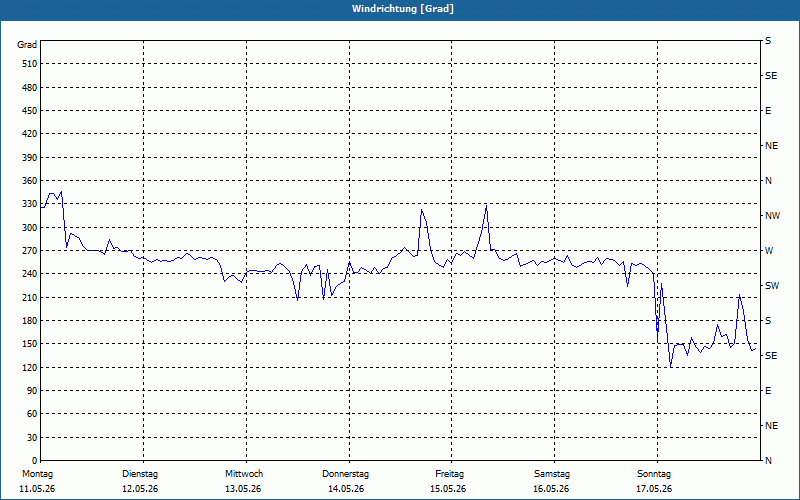
Task: Click the 450 value on the left axis
Action: pyautogui.click(x=30, y=111)
